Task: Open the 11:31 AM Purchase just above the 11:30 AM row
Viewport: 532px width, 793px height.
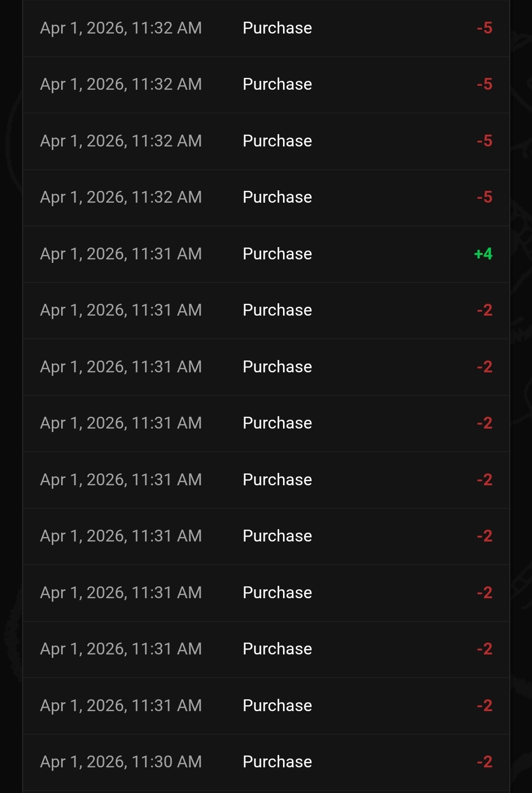Action: [277, 706]
